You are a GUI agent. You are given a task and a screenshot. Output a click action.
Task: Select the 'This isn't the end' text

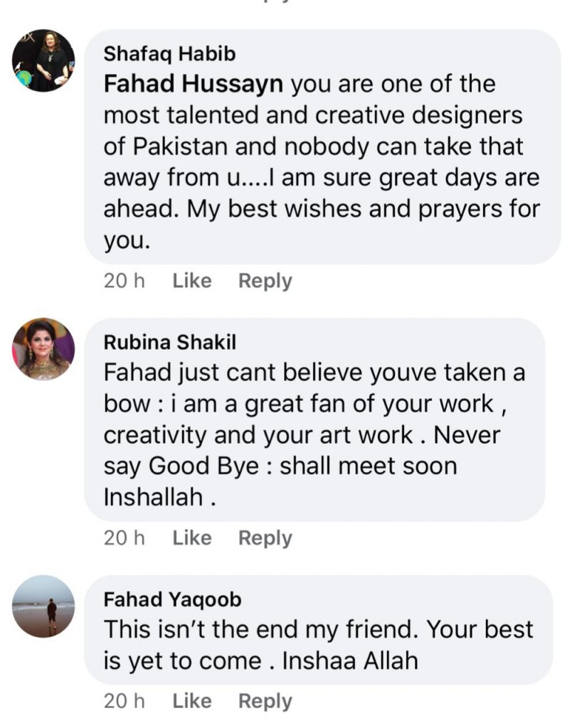pyautogui.click(x=213, y=631)
